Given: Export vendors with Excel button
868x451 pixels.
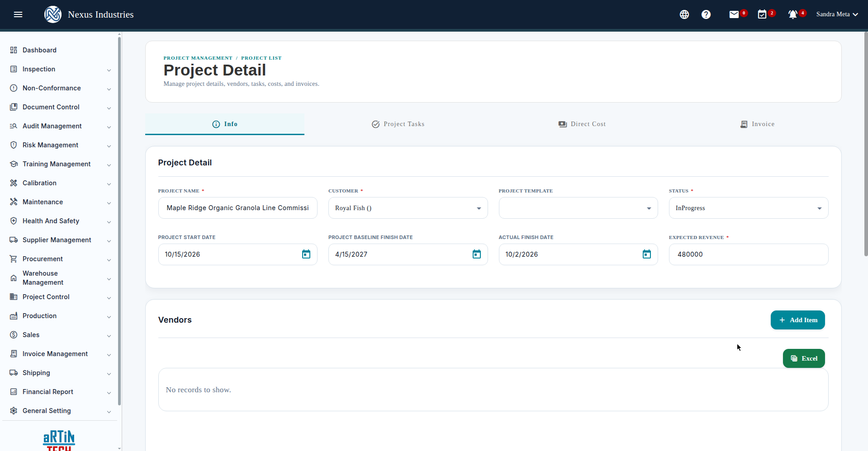Looking at the screenshot, I should 804,358.
